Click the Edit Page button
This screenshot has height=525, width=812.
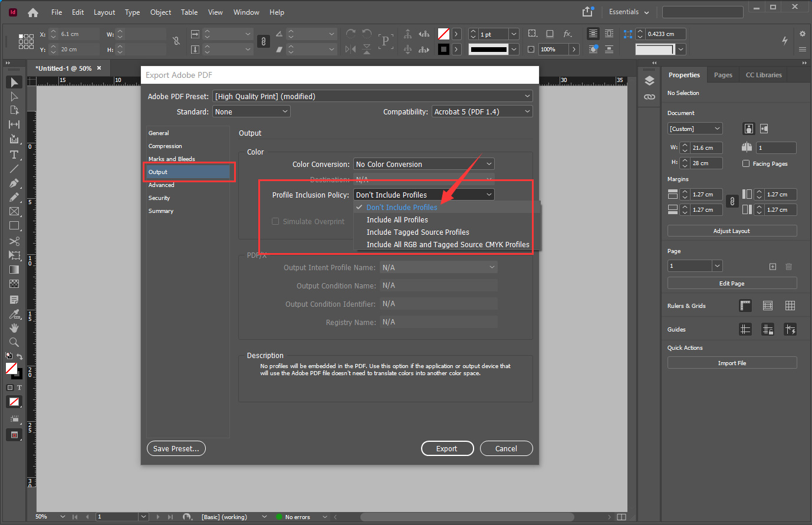732,283
